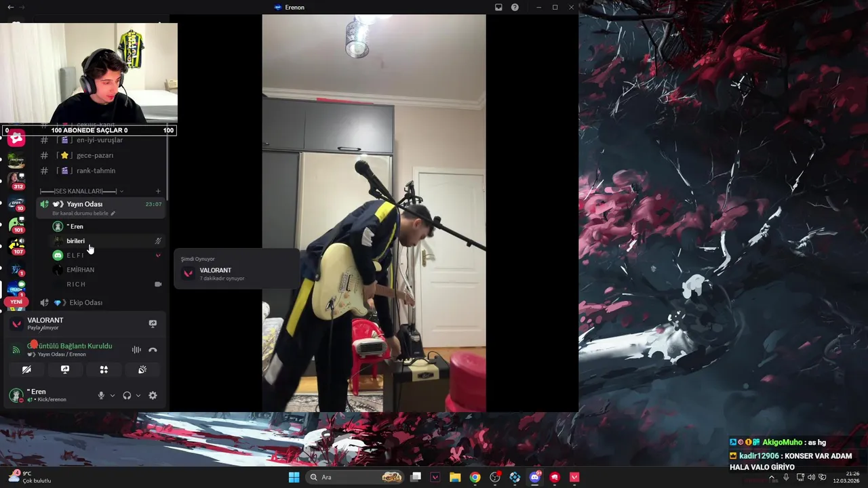Select user RICH in voice channel
Viewport: 868px width, 488px height.
point(107,284)
